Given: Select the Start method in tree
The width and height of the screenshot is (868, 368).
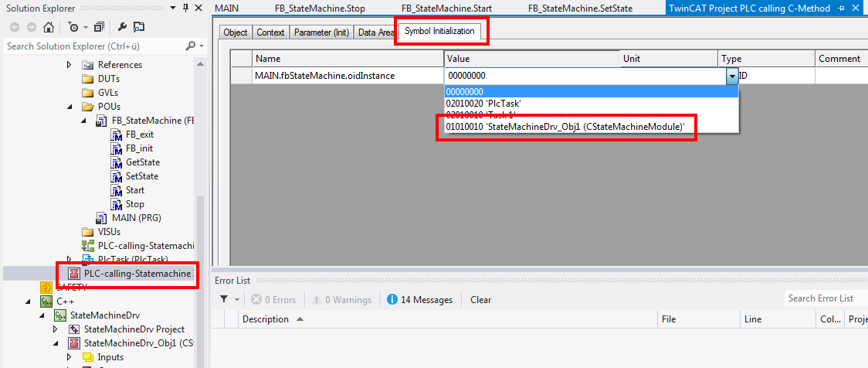Looking at the screenshot, I should click(135, 190).
